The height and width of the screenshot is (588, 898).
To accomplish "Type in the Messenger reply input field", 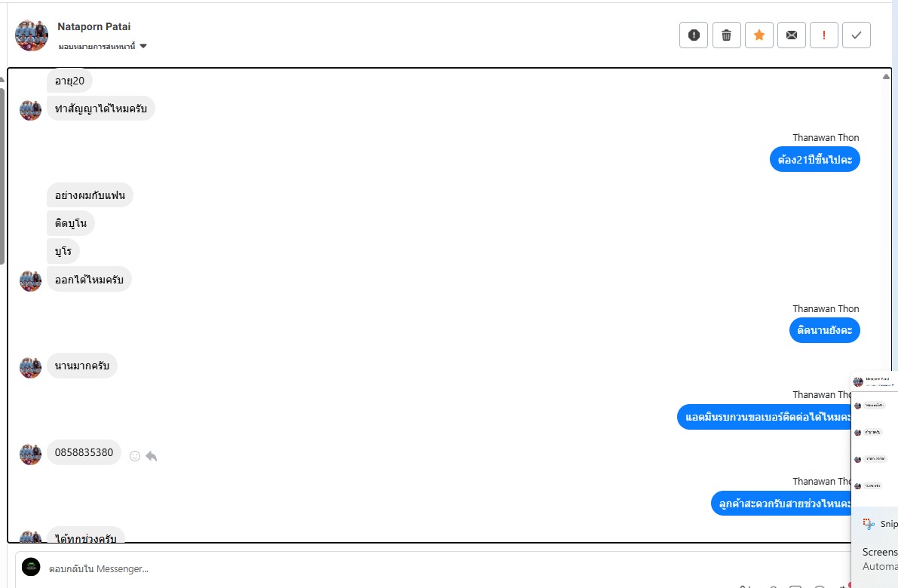I will coord(377,568).
